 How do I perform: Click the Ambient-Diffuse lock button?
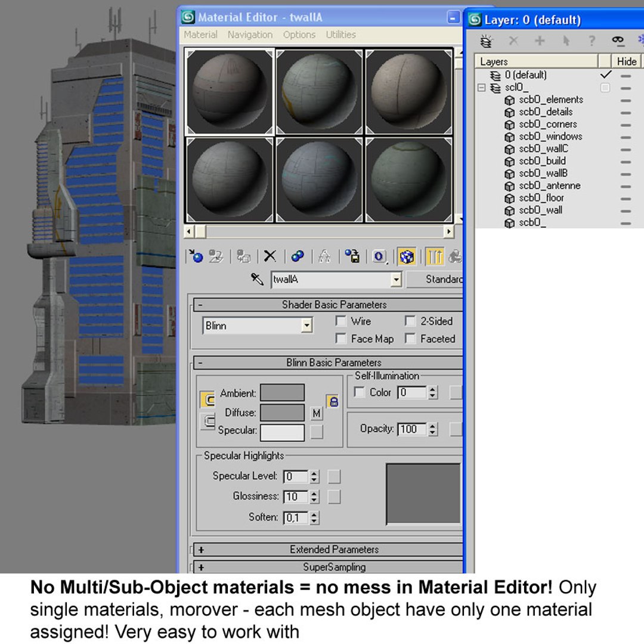333,401
